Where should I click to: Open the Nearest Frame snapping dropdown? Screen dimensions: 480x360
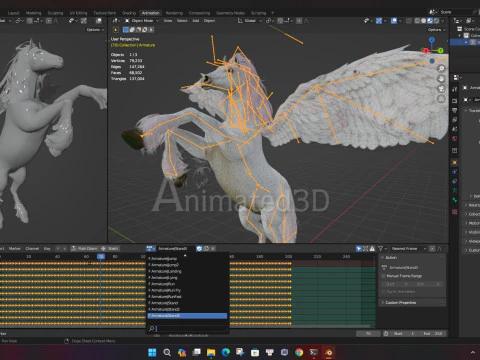[x=409, y=249]
